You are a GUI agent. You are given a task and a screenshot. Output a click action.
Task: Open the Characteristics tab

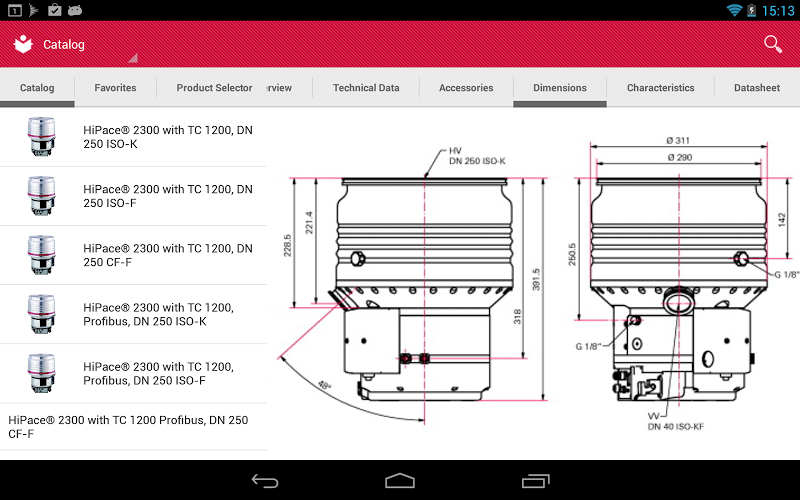[x=660, y=88]
